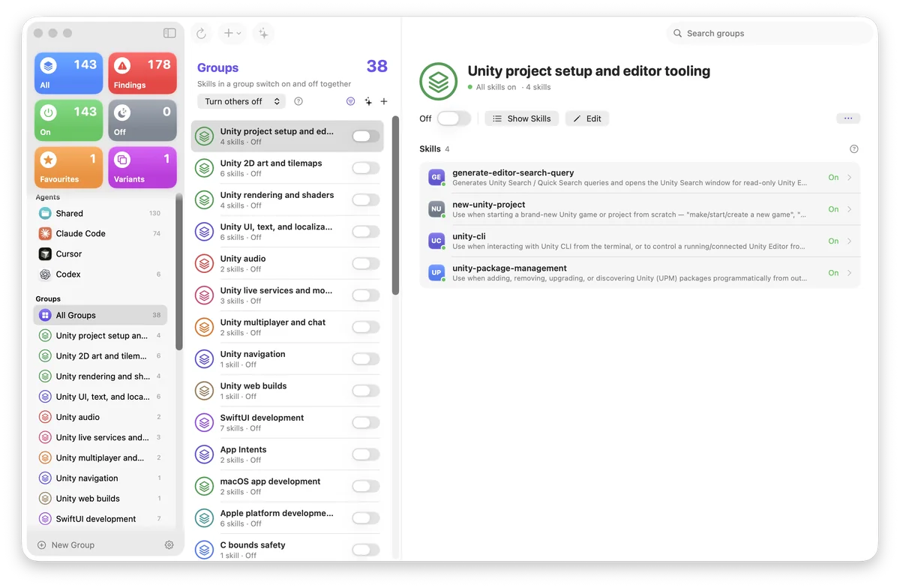Expand new-unity-project row chevron

(x=849, y=209)
